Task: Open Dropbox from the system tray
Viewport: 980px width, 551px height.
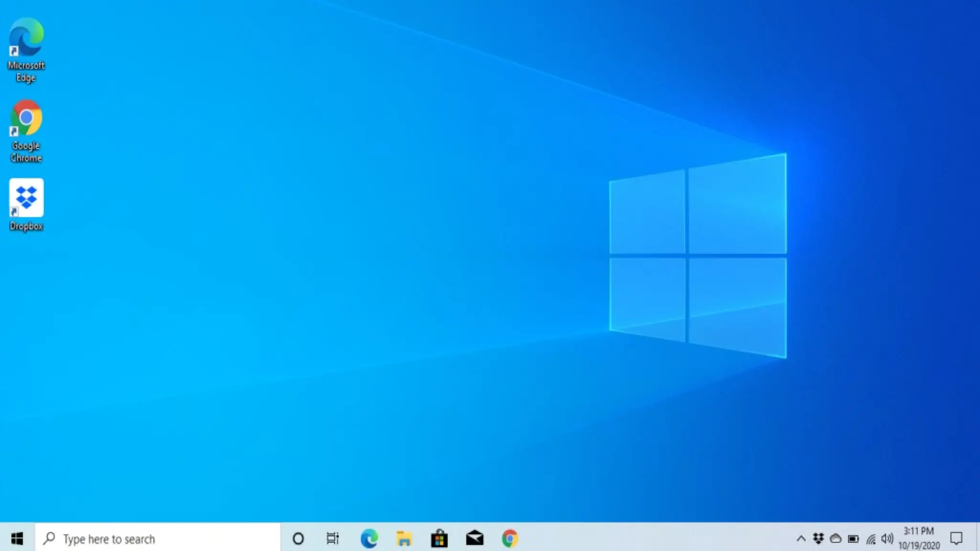Action: click(x=818, y=539)
